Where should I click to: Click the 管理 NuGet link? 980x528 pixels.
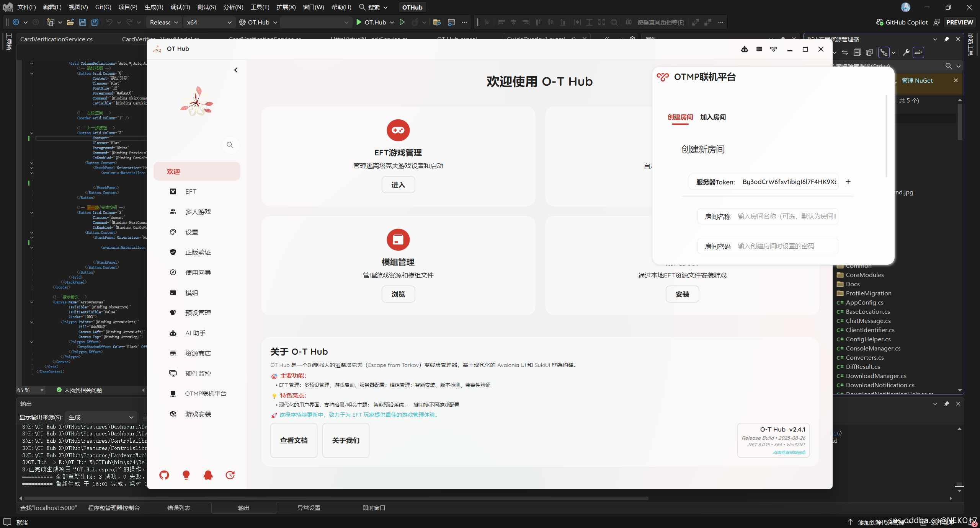click(x=917, y=80)
